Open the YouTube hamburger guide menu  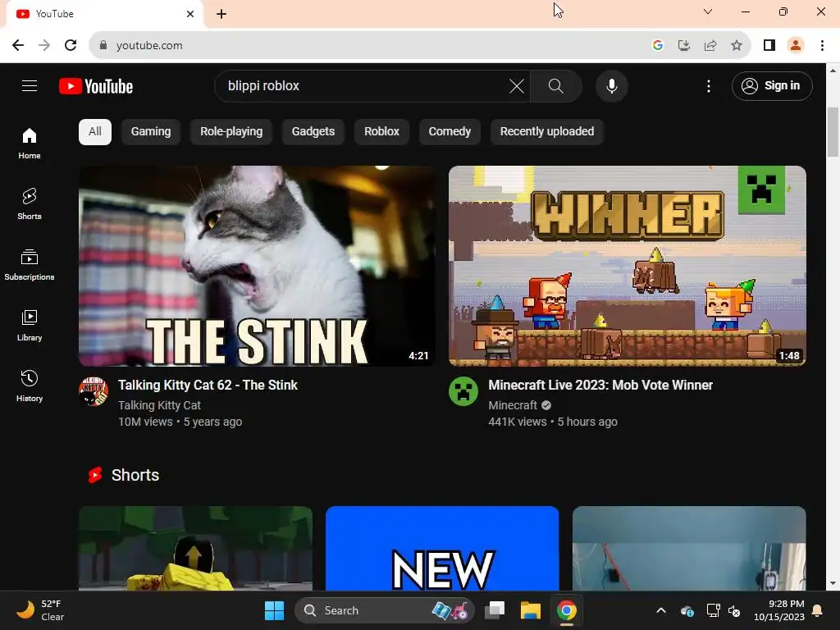pyautogui.click(x=30, y=85)
